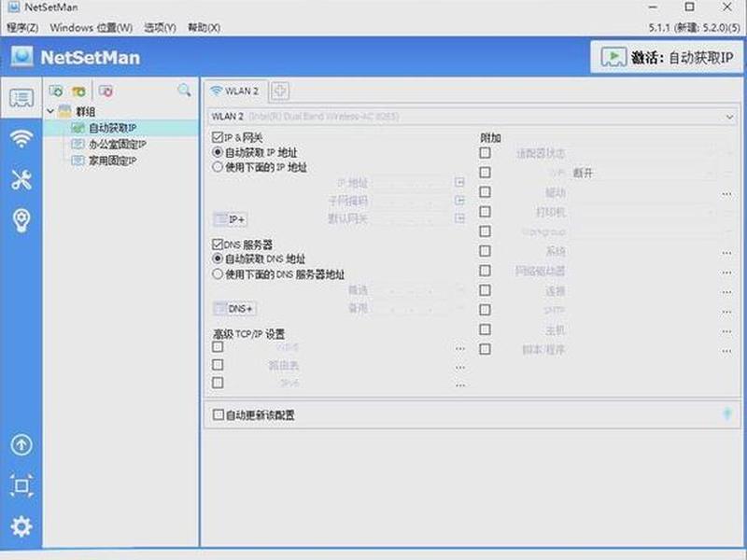Viewport: 747px width, 560px height.
Task: Select 使用下面的 DNS 服务器地址 radio button
Action: pos(218,273)
